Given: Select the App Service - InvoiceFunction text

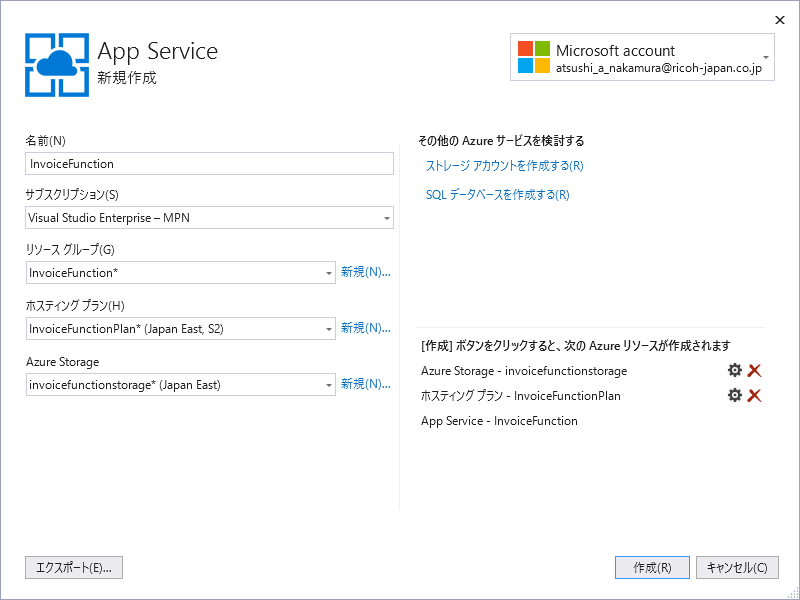Looking at the screenshot, I should tap(499, 421).
